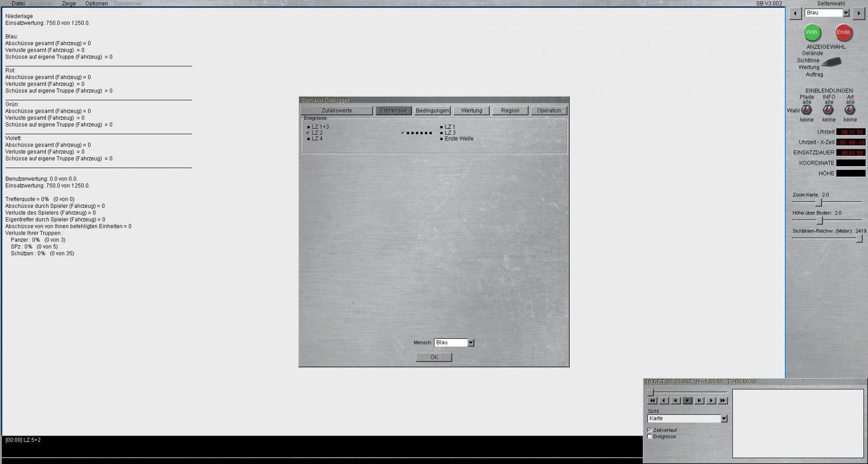Switch to previous side with left arrow
This screenshot has height=464, width=868.
tap(795, 13)
